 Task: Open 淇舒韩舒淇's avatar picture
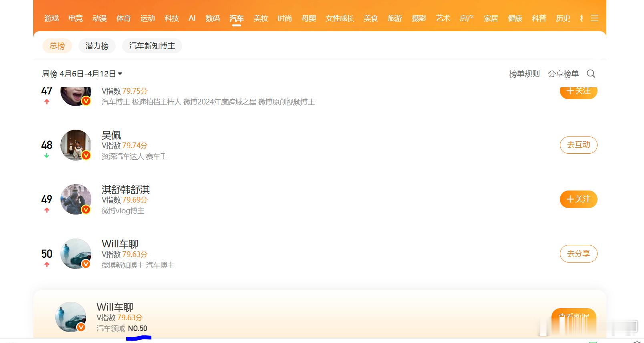[x=76, y=199]
